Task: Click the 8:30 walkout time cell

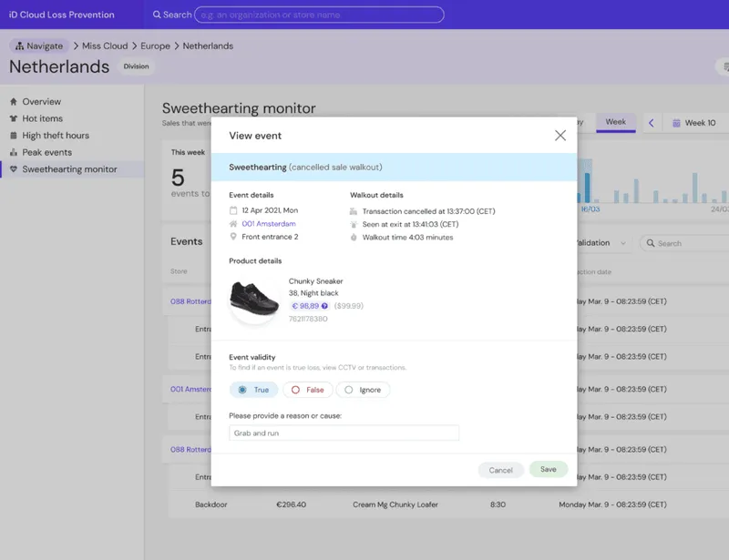Action: pyautogui.click(x=498, y=504)
